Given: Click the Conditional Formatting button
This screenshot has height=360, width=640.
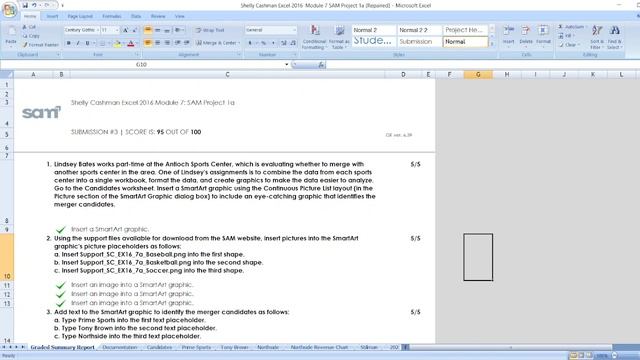Looking at the screenshot, I should click(x=314, y=37).
